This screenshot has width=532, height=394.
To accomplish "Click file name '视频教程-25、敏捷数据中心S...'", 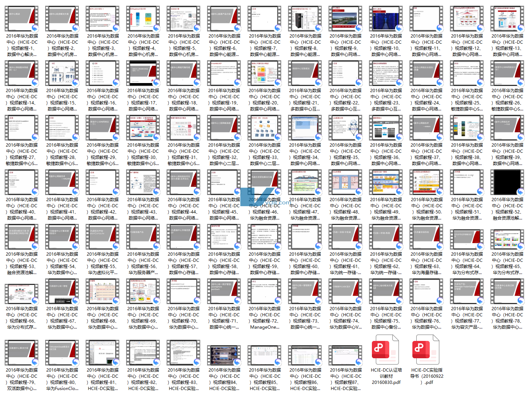I will coord(467,100).
